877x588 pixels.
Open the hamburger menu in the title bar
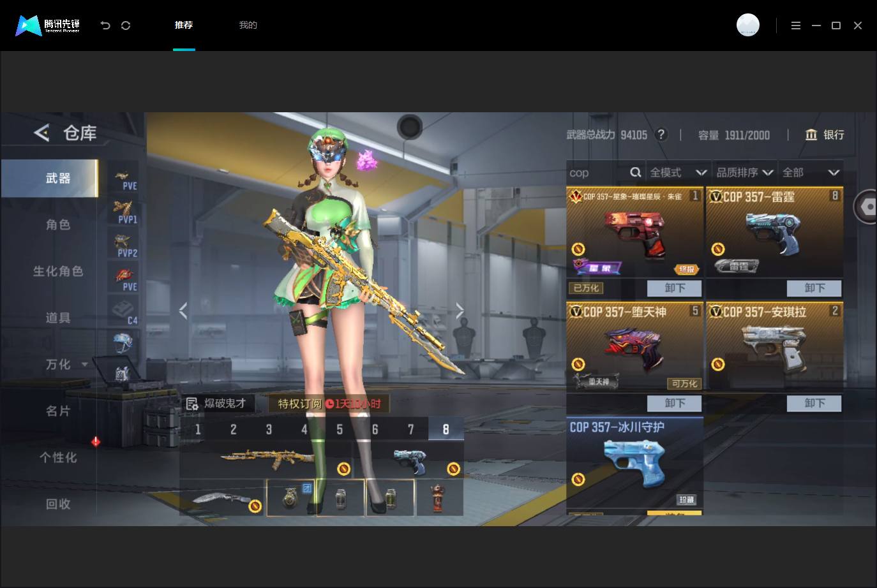click(x=795, y=26)
